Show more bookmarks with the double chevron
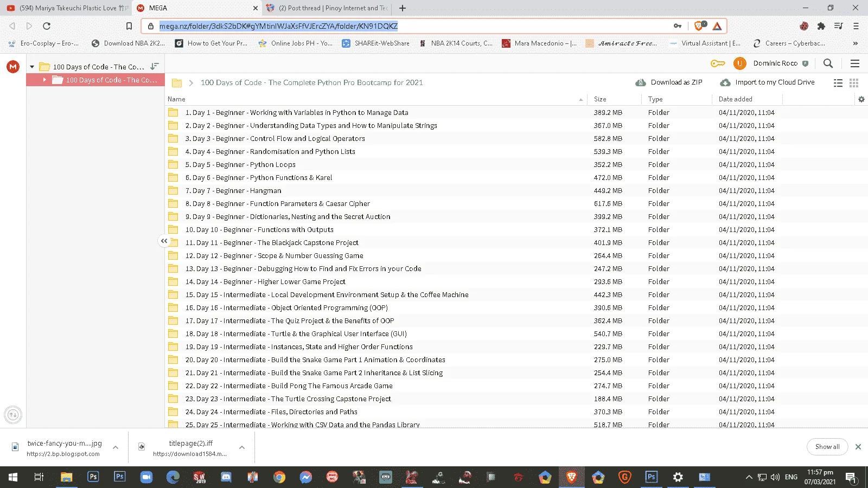Image resolution: width=868 pixels, height=488 pixels. click(856, 43)
